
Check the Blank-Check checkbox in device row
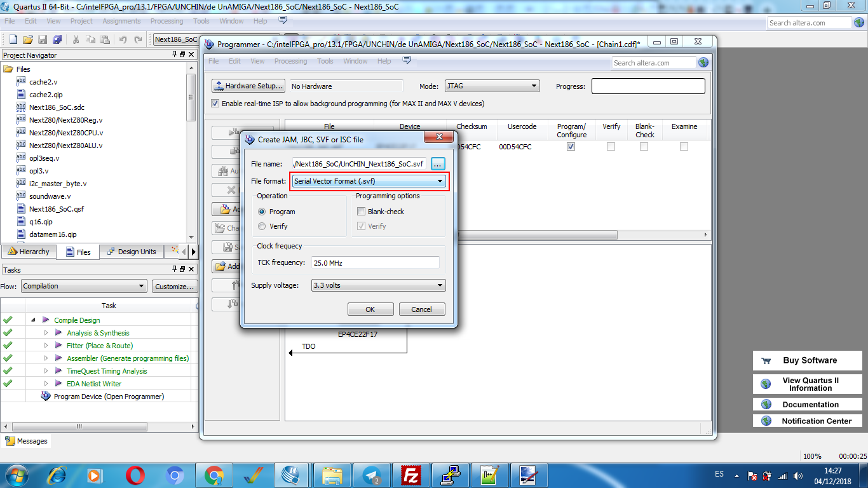644,147
